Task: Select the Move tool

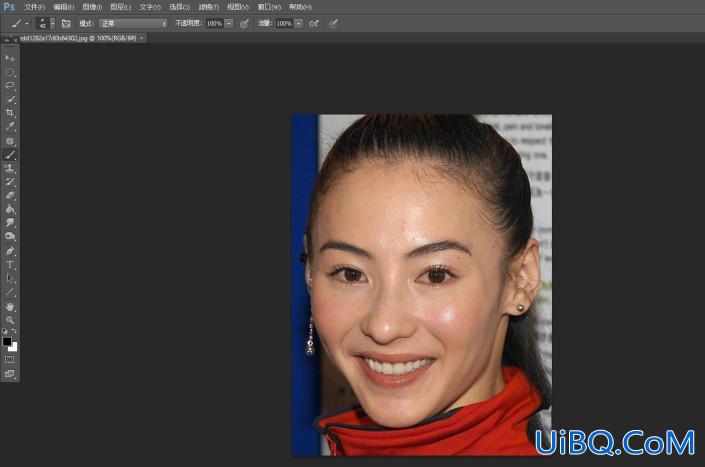Action: point(10,58)
